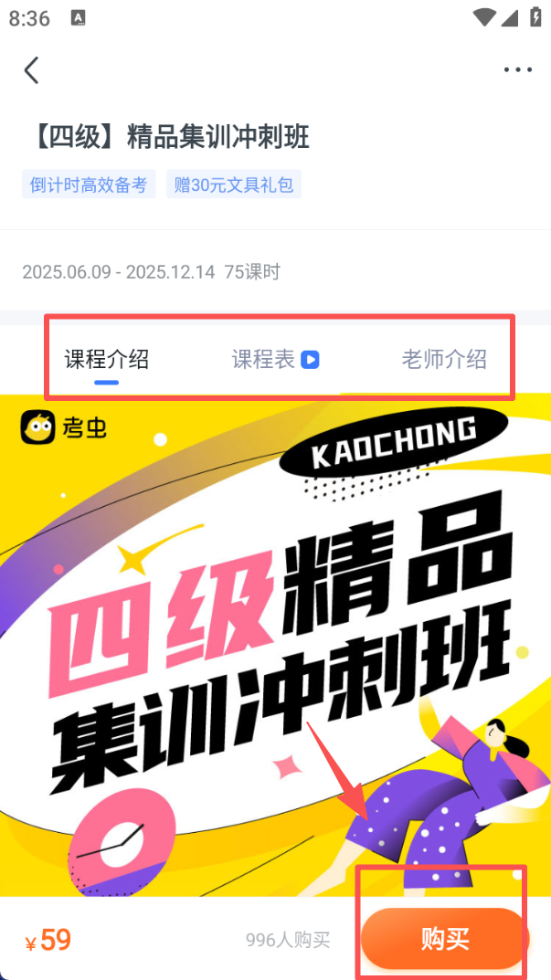Screen dimensions: 551x980
Task: Check the Wi-Fi status bar icon
Action: (483, 18)
